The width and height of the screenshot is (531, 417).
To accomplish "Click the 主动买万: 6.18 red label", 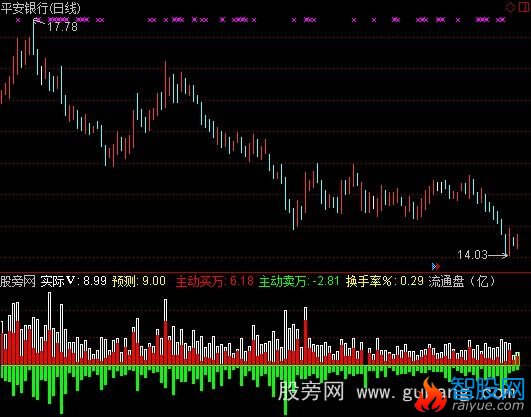I will (215, 281).
